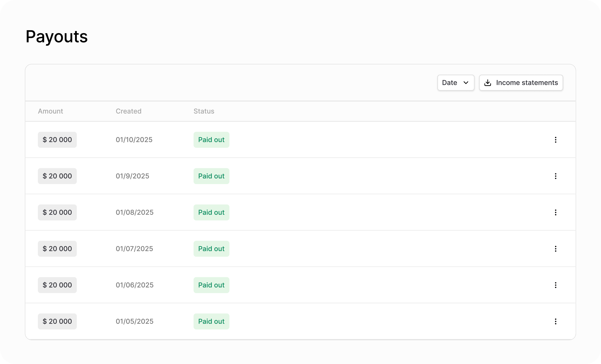Screen dimensions: 601x364
Task: Open more options for 01/10/2025 payout
Action: [x=555, y=140]
